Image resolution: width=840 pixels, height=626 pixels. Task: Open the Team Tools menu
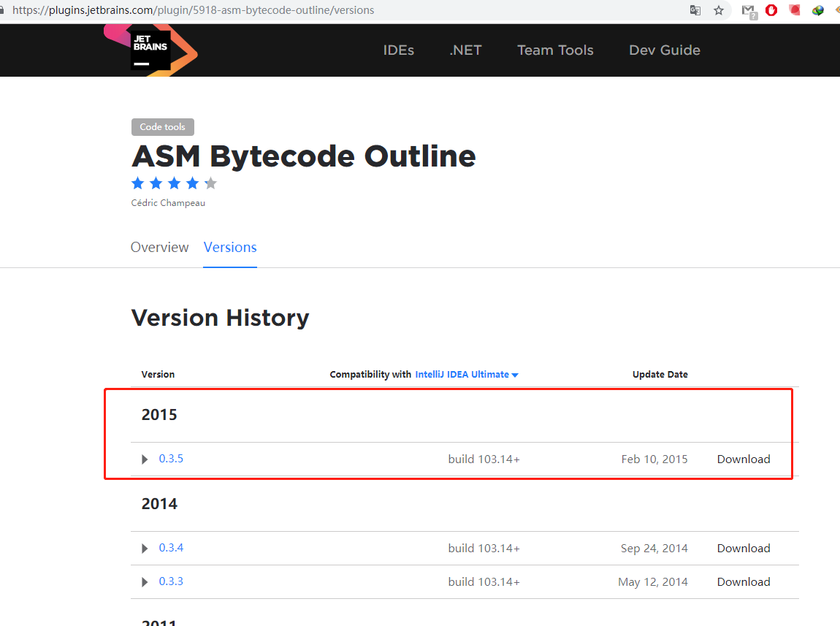click(x=555, y=50)
